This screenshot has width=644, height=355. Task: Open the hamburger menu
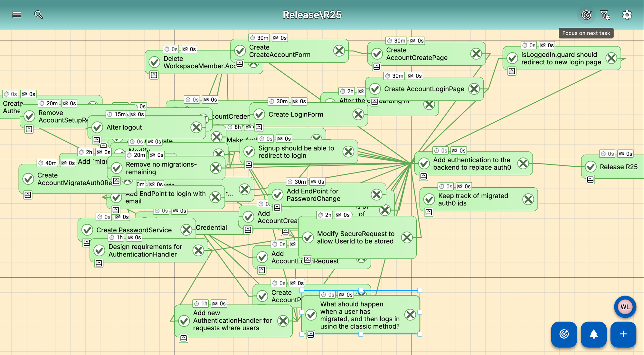pos(16,15)
